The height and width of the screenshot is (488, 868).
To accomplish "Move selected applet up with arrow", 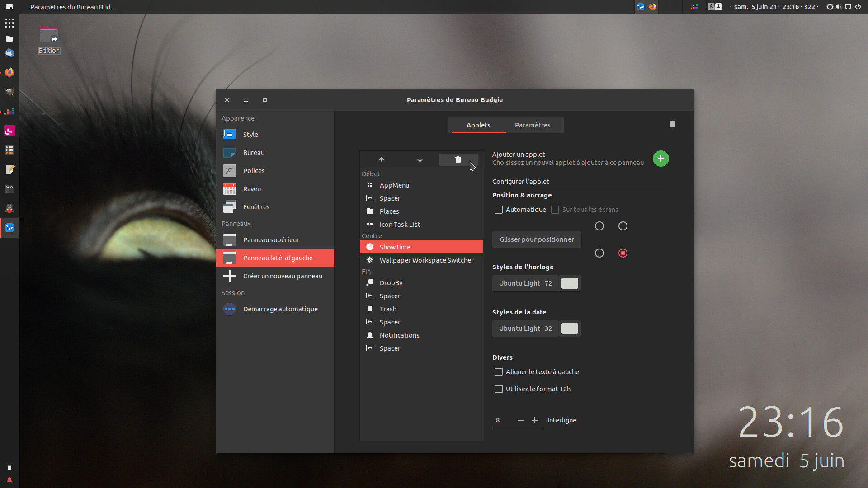I will (x=381, y=160).
